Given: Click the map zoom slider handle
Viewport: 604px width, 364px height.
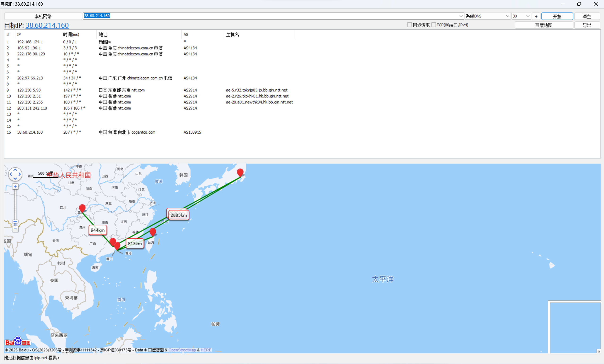Looking at the screenshot, I should (15, 222).
